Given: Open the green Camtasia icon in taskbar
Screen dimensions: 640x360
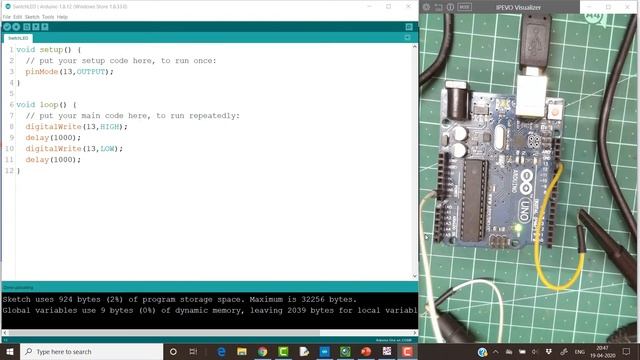Looking at the screenshot, I should coord(283,351).
